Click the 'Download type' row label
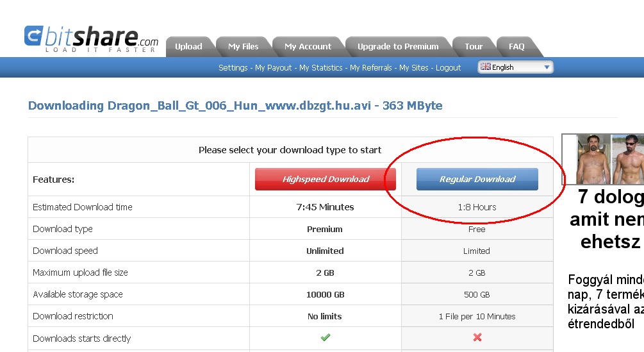Image resolution: width=644 pixels, height=352 pixels. tap(62, 229)
